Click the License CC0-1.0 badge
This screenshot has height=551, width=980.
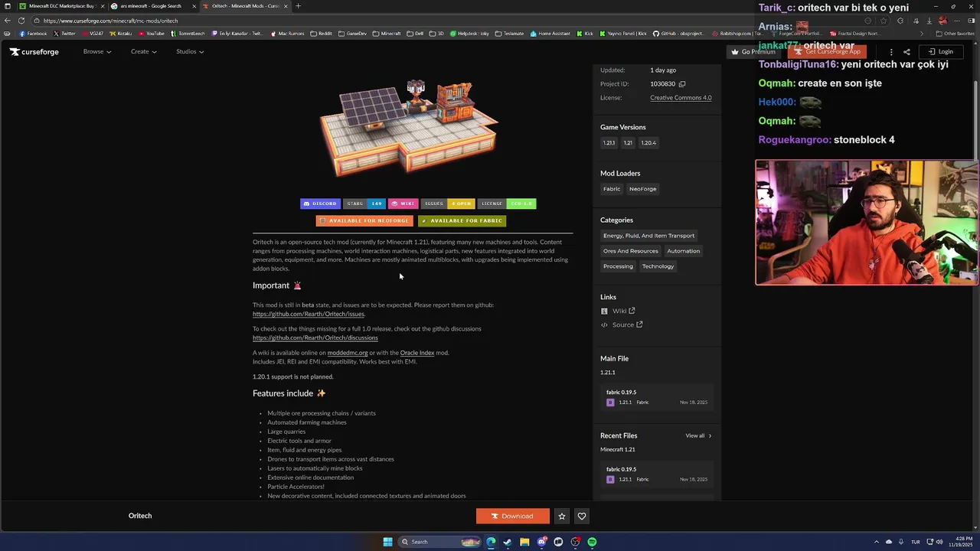[506, 204]
